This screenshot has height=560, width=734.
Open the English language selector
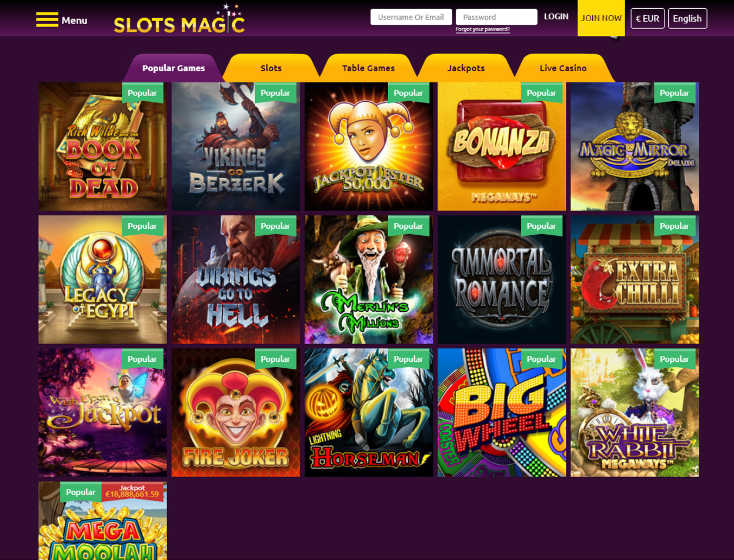[x=688, y=18]
